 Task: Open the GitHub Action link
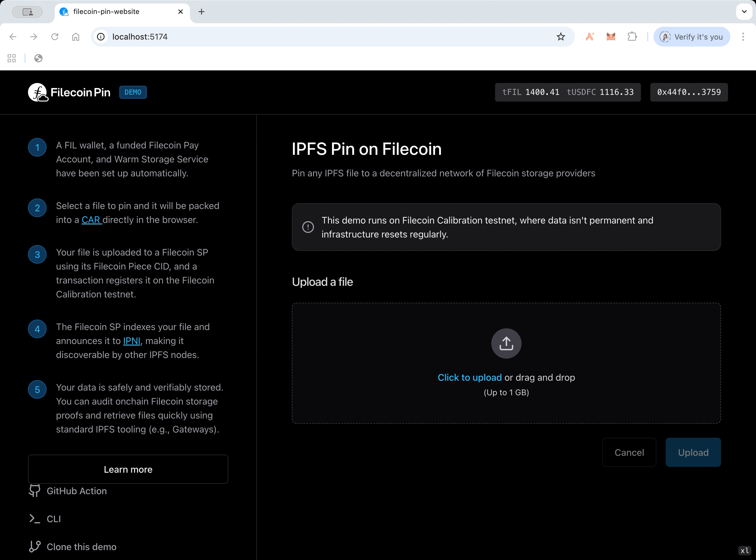[76, 491]
